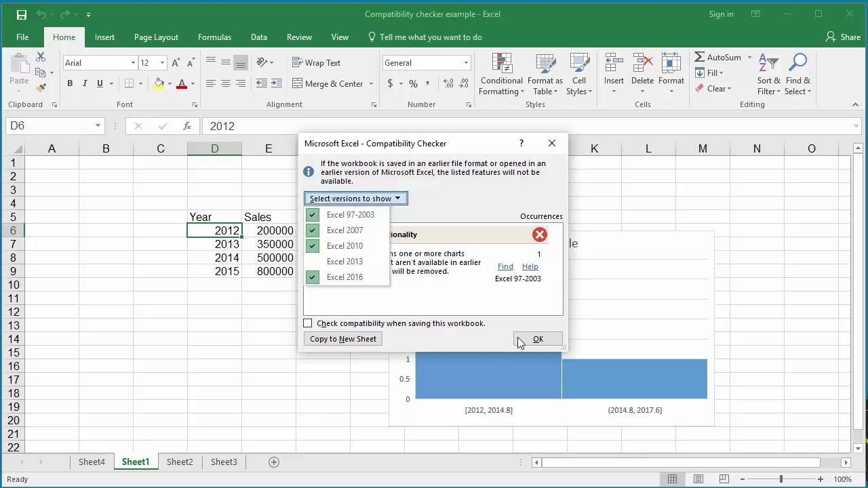Expand the Clear dropdown

pyautogui.click(x=729, y=89)
